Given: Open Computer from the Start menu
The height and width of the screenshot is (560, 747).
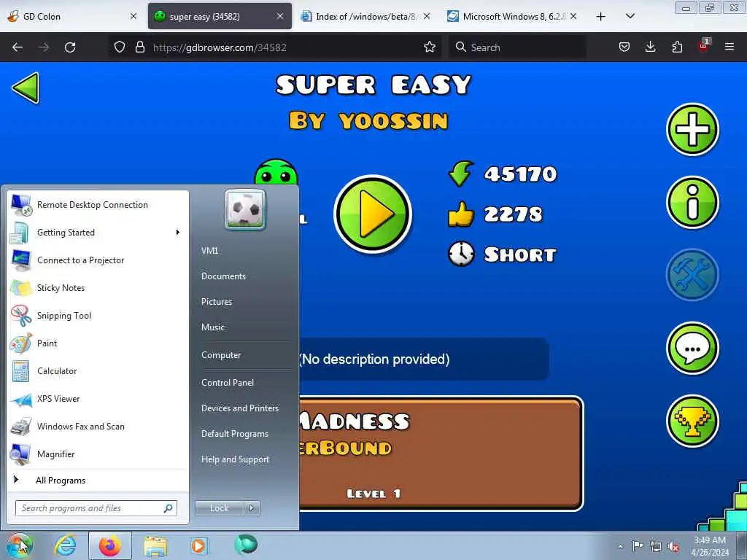Looking at the screenshot, I should [221, 355].
